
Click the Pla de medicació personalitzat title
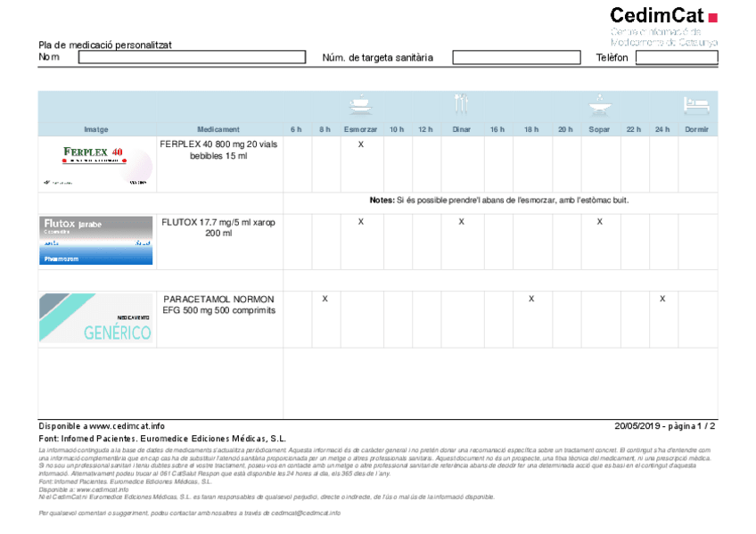pos(105,45)
